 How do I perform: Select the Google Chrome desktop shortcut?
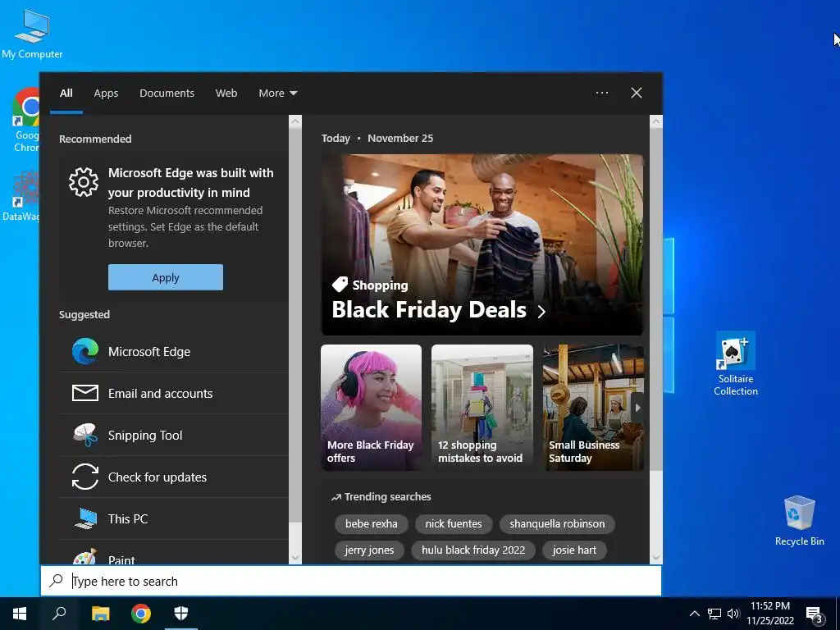point(26,121)
